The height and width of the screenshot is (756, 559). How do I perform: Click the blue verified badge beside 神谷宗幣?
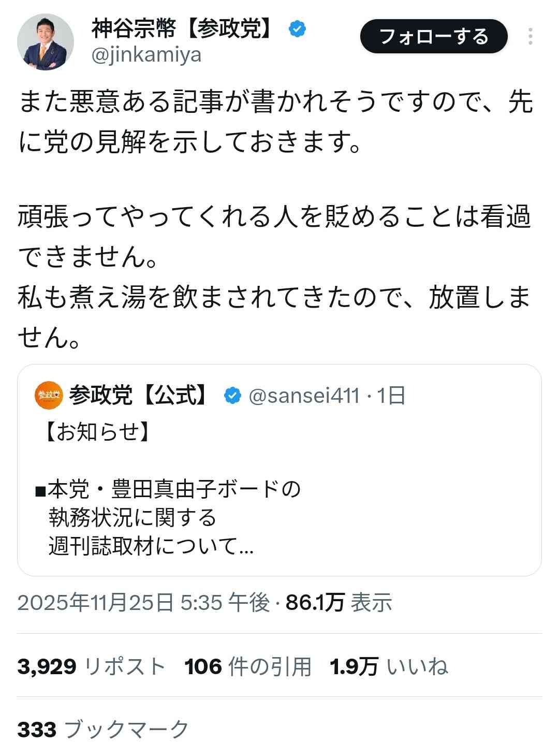point(297,28)
